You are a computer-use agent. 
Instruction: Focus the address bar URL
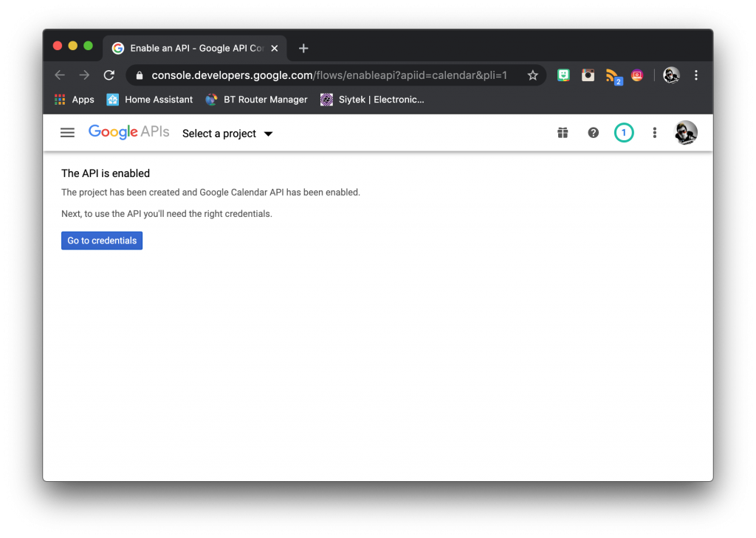pyautogui.click(x=329, y=76)
